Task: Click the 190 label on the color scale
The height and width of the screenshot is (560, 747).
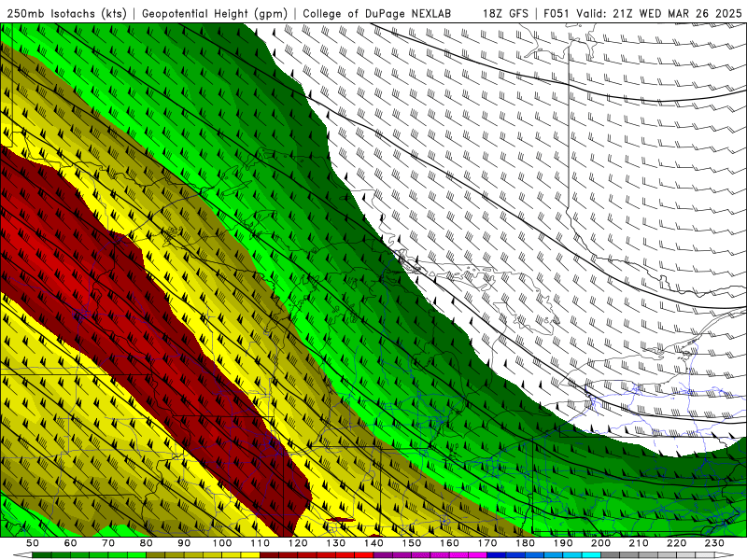Action: coord(563,543)
